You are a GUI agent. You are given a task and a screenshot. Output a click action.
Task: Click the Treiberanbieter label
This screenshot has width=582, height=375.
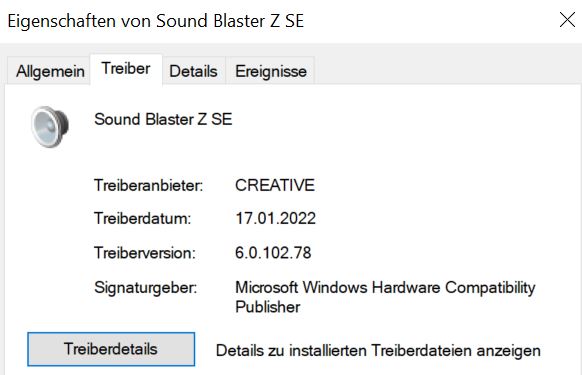pos(148,185)
